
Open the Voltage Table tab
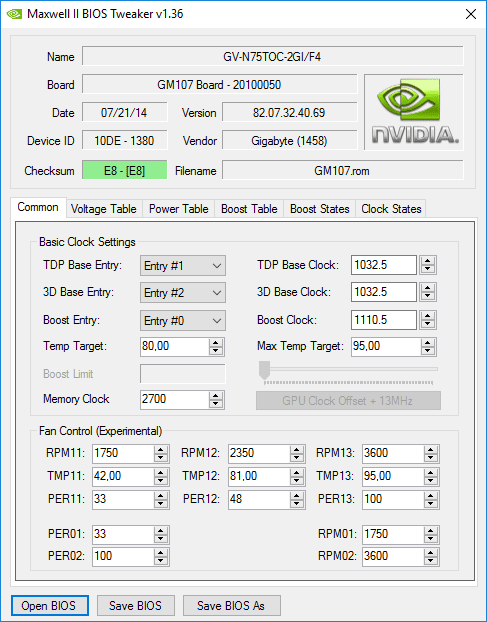coord(104,209)
